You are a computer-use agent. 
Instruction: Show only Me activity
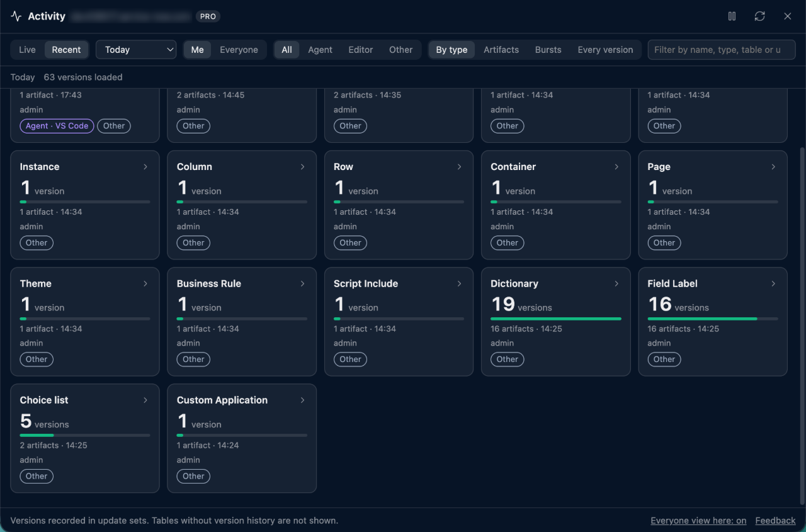198,50
